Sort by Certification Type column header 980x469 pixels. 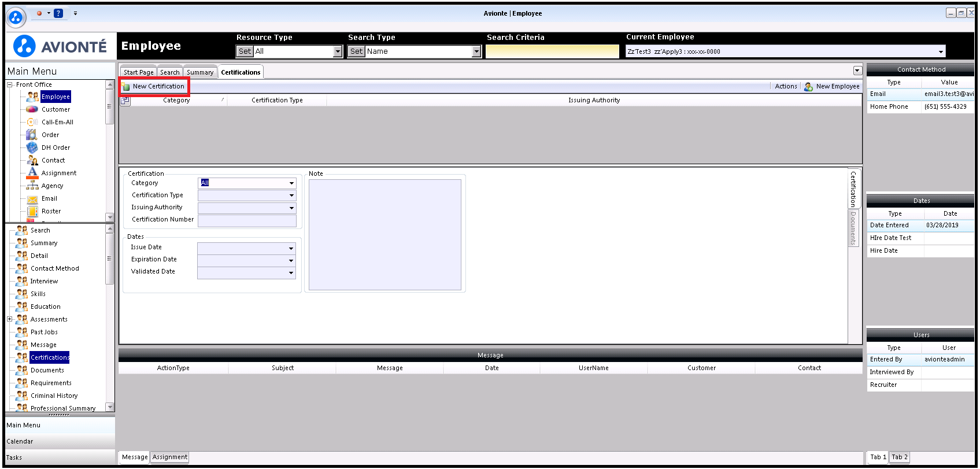click(x=277, y=100)
